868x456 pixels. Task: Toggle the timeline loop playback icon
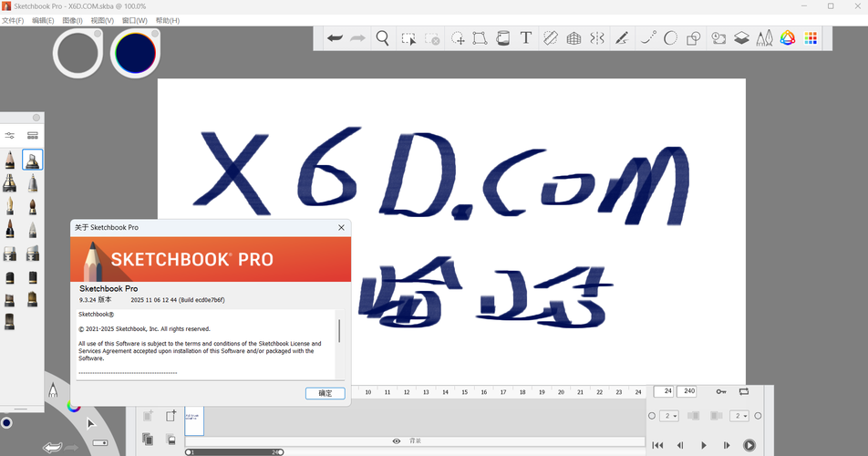[744, 391]
